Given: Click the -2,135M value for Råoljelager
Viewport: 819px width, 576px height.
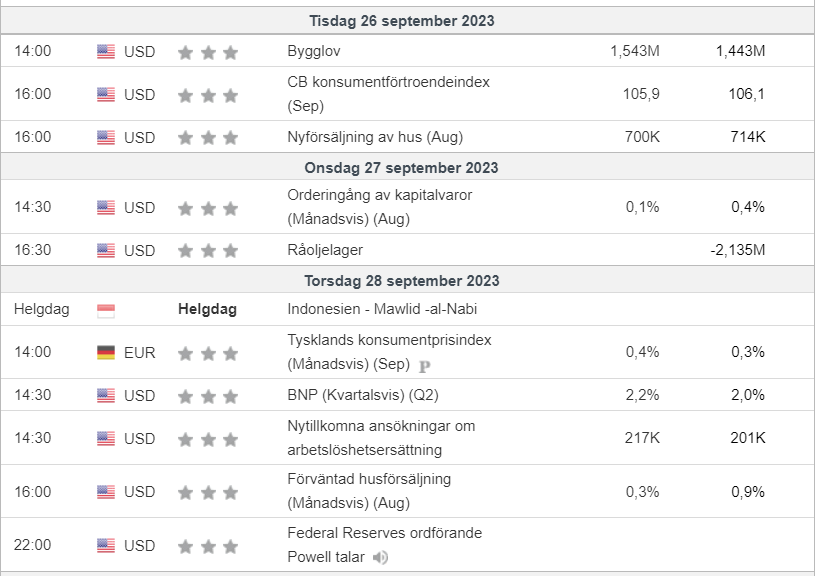Looking at the screenshot, I should (x=738, y=250).
